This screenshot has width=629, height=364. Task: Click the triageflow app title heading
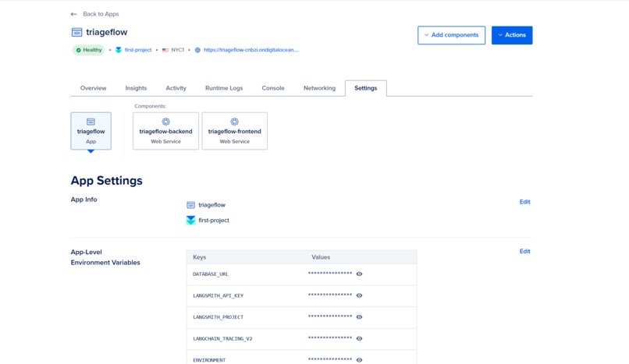tap(107, 32)
